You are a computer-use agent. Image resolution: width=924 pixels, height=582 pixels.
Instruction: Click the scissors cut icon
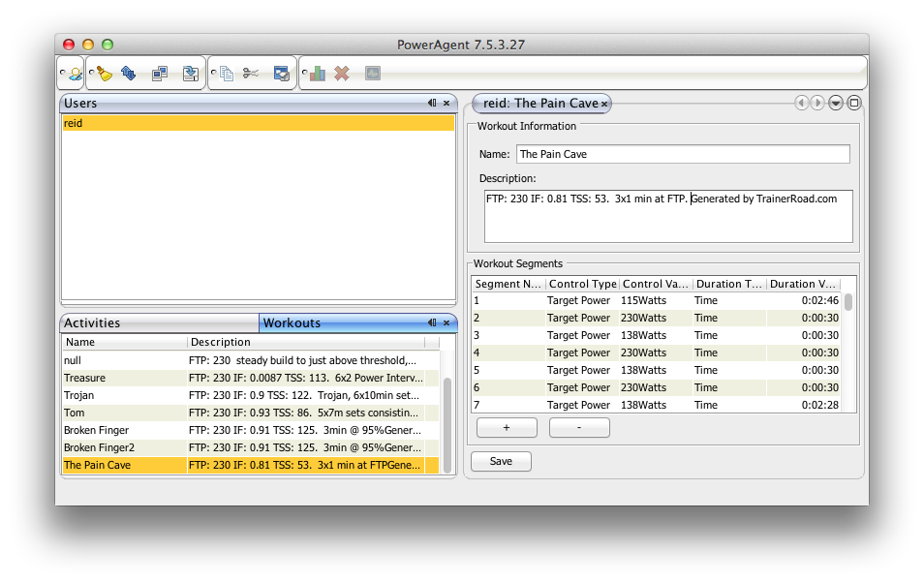(x=251, y=74)
